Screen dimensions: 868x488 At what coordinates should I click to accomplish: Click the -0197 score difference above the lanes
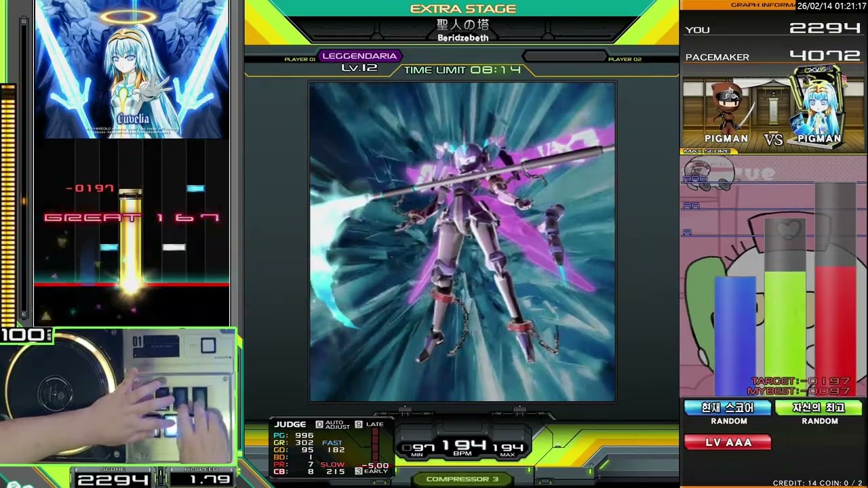tap(90, 188)
